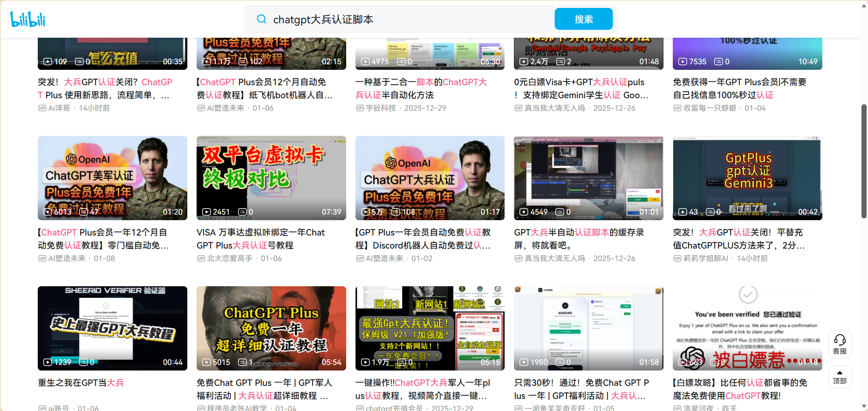Click danmaku comment icon showing 102

242,61
